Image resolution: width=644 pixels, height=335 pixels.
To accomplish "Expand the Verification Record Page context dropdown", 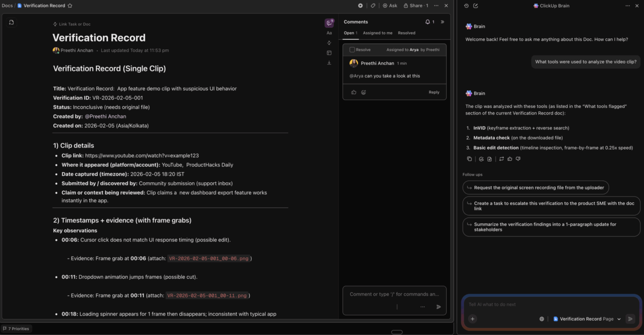I will pos(619,319).
